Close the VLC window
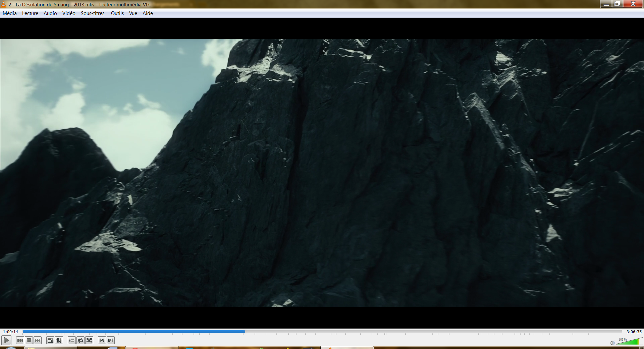 (633, 4)
